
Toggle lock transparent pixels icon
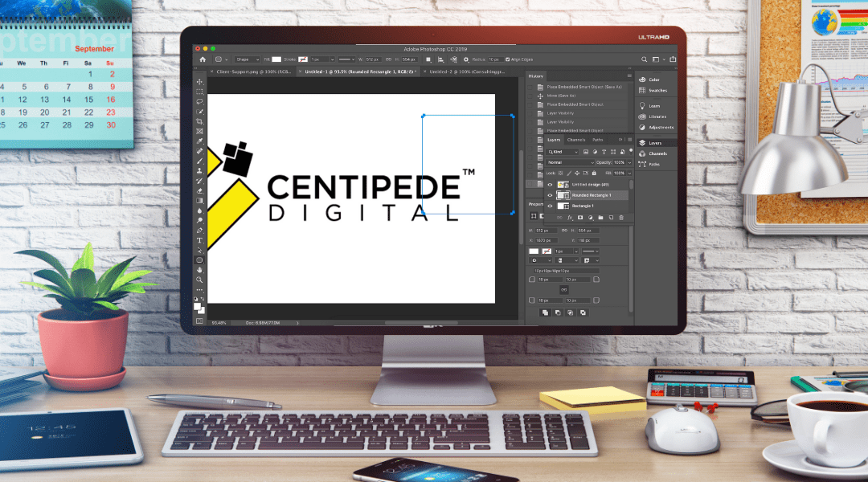pyautogui.click(x=560, y=174)
